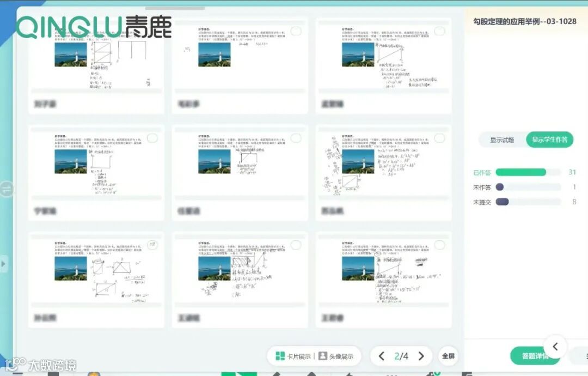Tick selection circle on middle-row center card

pos(296,138)
